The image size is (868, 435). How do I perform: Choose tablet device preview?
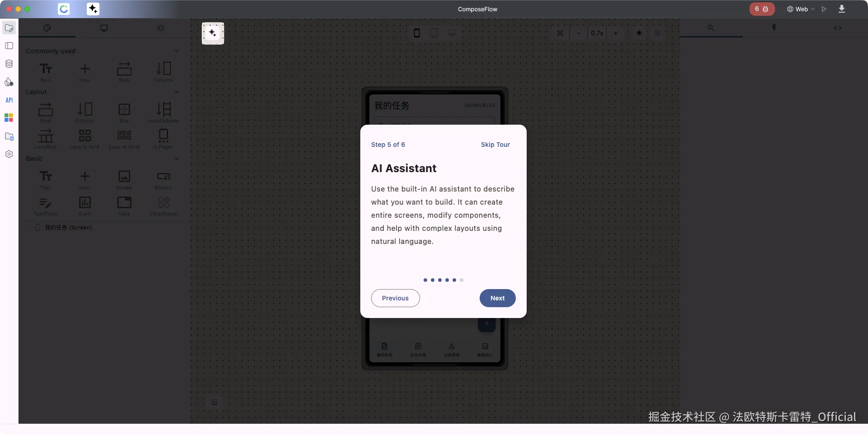point(434,33)
